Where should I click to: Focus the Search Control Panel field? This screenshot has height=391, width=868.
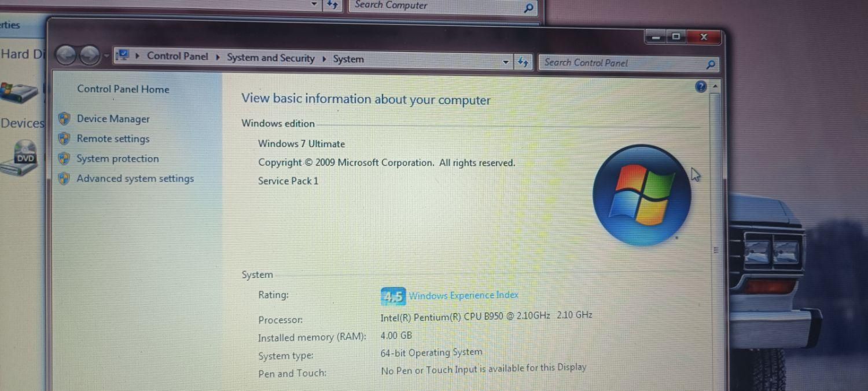coord(628,63)
